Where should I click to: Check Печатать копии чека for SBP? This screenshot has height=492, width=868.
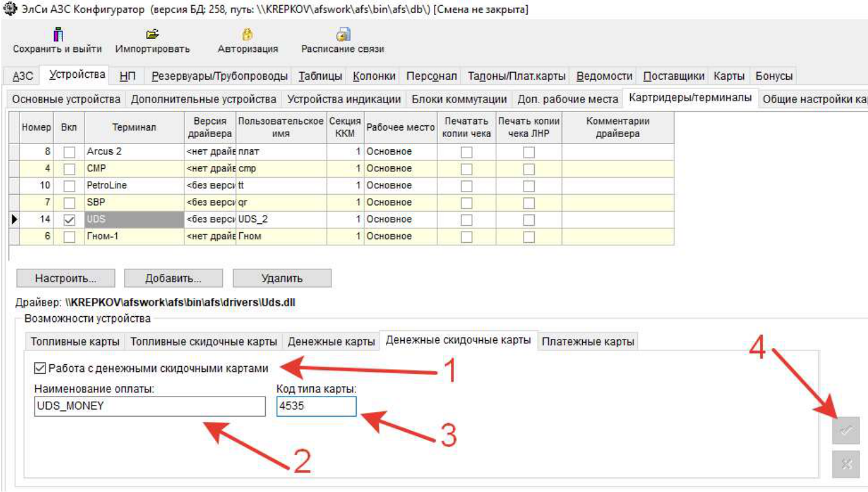pyautogui.click(x=466, y=203)
